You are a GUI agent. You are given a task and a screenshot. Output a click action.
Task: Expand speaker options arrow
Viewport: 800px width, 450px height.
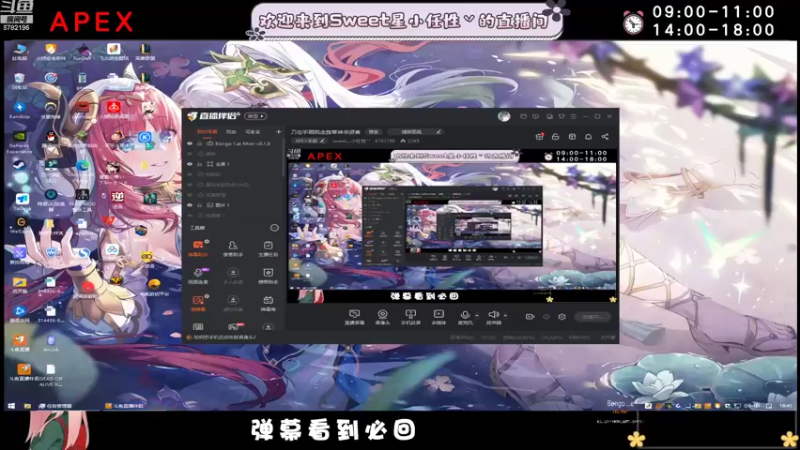click(505, 316)
